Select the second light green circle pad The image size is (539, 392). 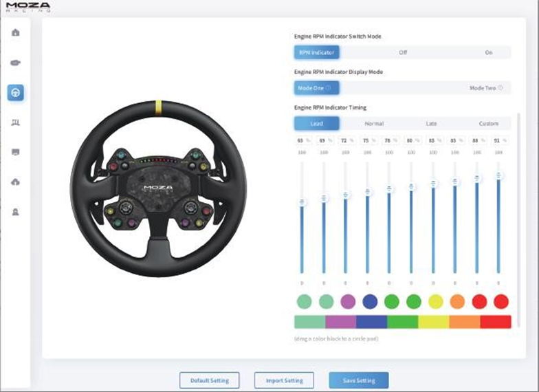(326, 301)
